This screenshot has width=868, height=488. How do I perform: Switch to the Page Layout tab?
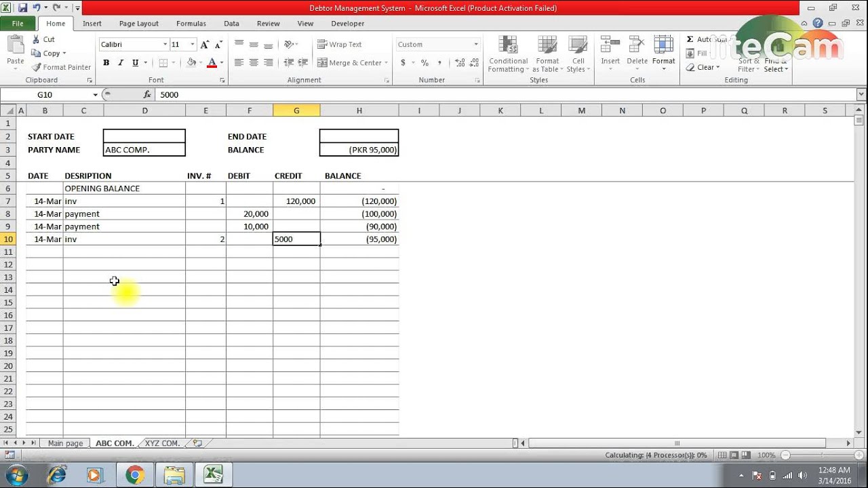click(x=138, y=23)
